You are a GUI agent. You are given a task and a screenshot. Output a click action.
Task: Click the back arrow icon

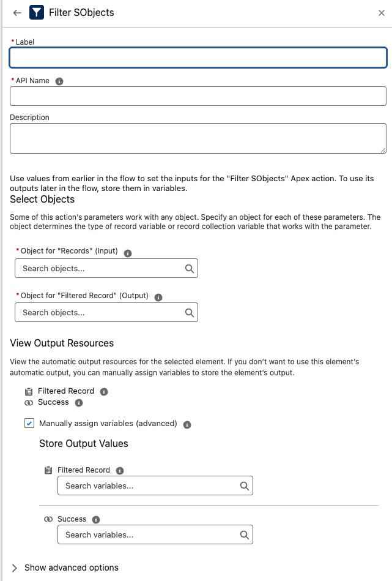point(17,13)
